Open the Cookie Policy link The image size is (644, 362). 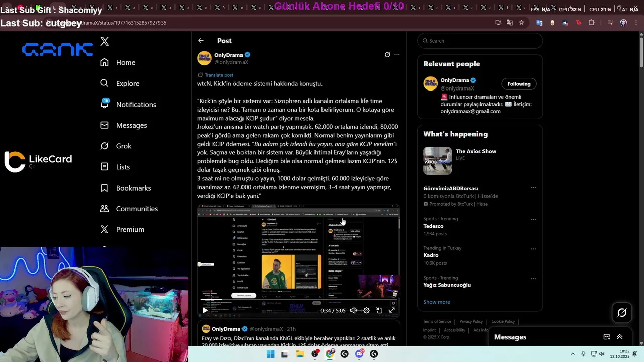pos(503,321)
